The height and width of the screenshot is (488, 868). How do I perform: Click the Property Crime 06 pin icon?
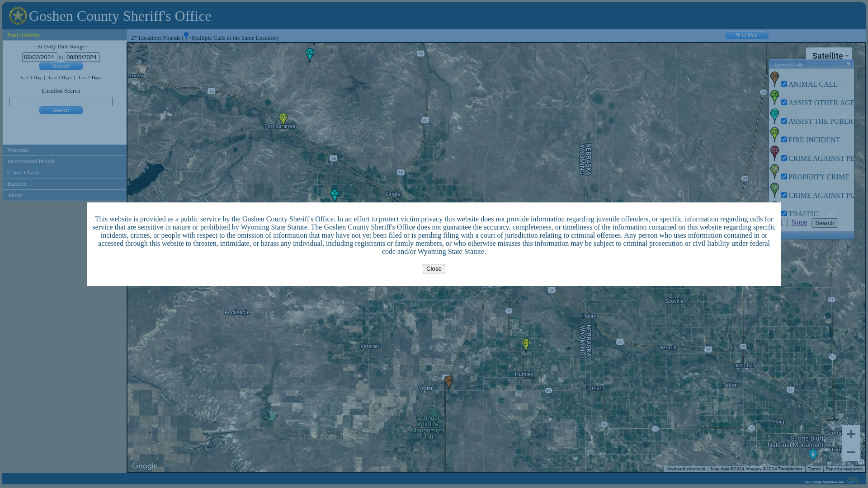[x=774, y=172]
